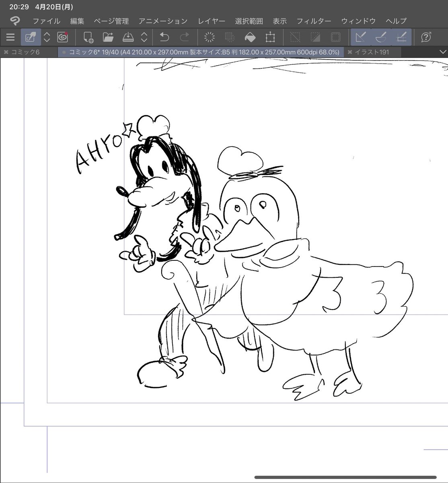Screen dimensions: 448x483
Task: Show selection border icon
Action: (335, 37)
